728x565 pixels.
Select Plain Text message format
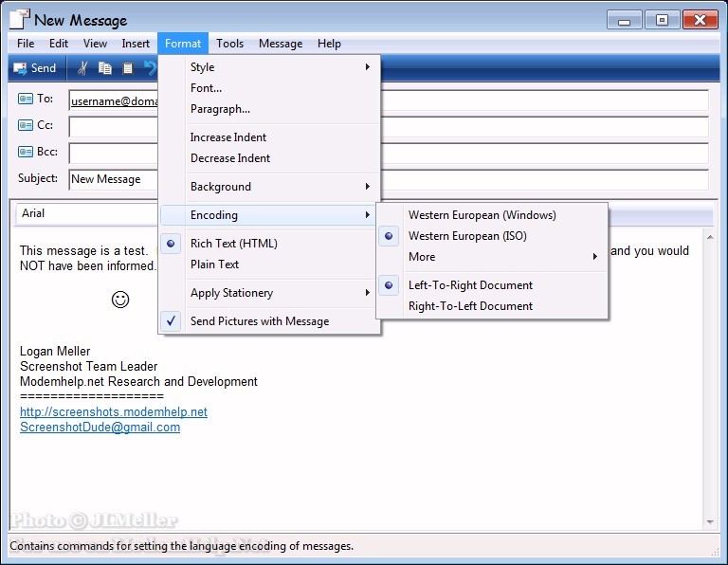tap(214, 264)
